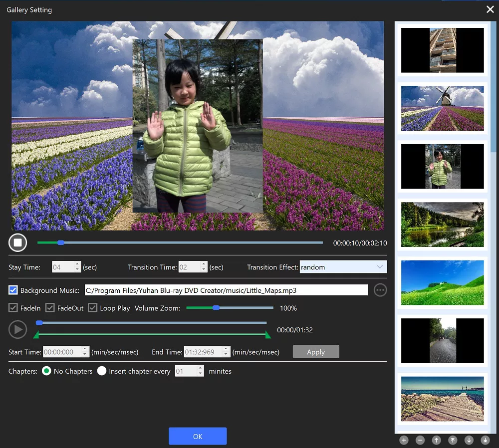Click the Apply button

click(x=316, y=352)
